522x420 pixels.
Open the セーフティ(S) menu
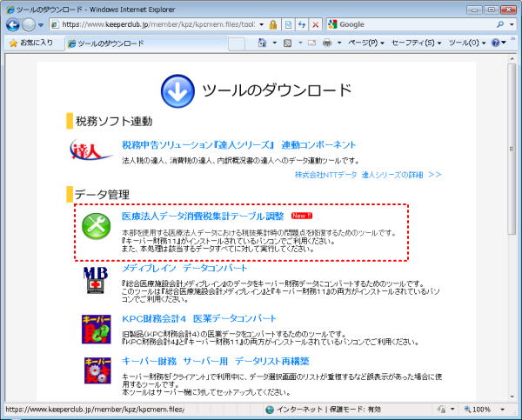(418, 43)
